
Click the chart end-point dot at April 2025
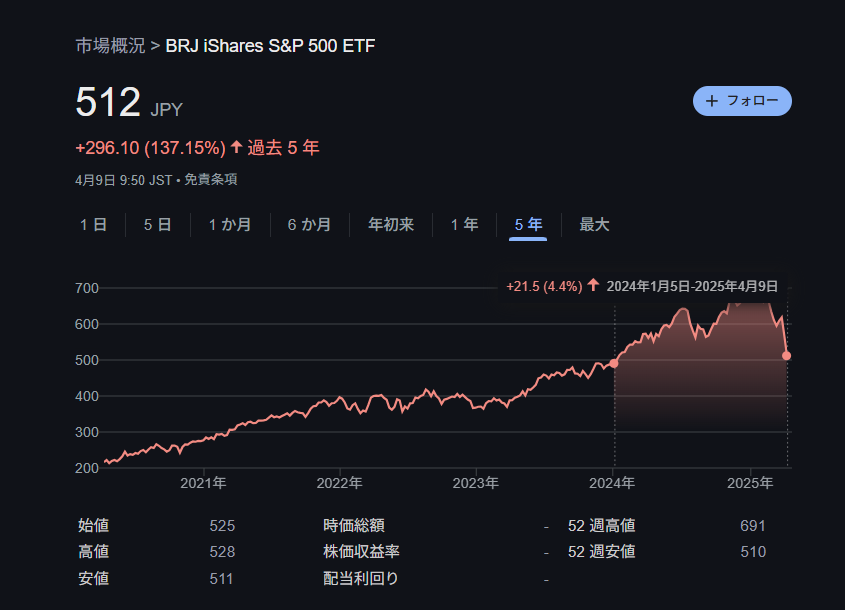[787, 355]
